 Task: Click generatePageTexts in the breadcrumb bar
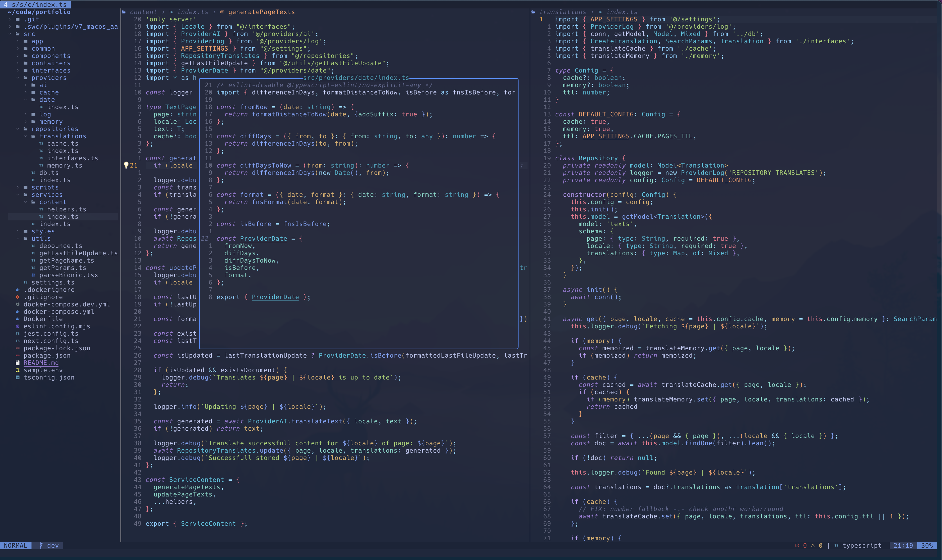(262, 12)
